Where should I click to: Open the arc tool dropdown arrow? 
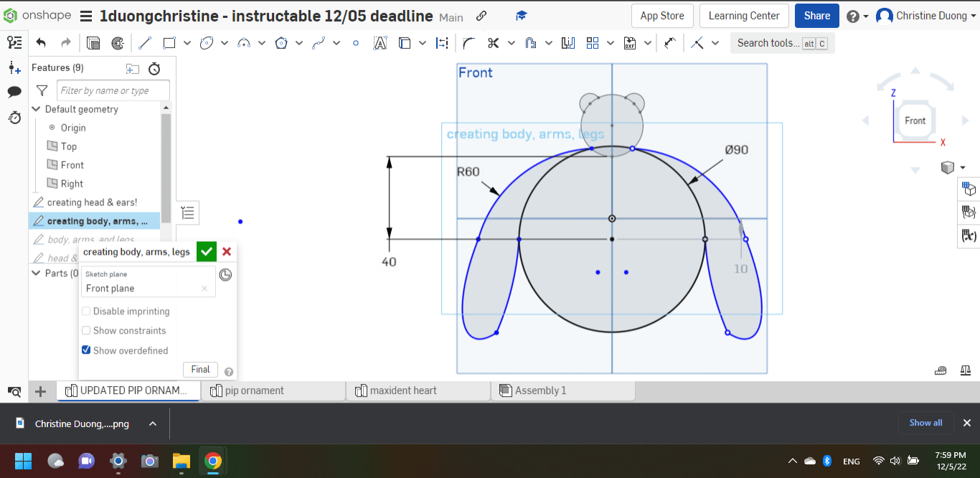point(262,43)
